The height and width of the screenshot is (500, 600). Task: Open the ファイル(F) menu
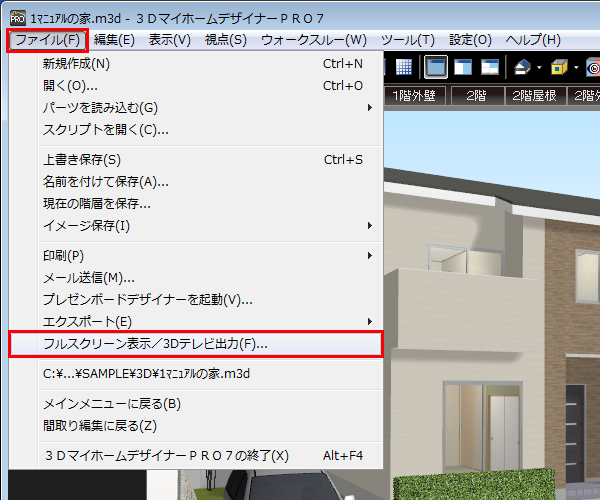(47, 40)
